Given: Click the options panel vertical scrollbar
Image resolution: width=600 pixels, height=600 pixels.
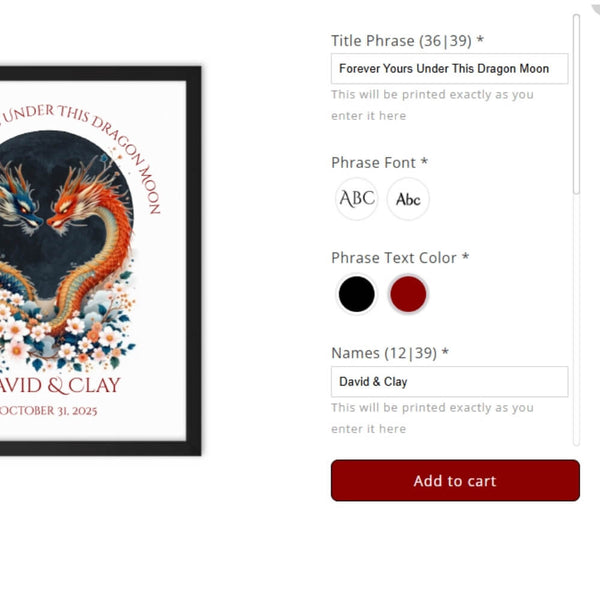Looking at the screenshot, I should (x=576, y=104).
